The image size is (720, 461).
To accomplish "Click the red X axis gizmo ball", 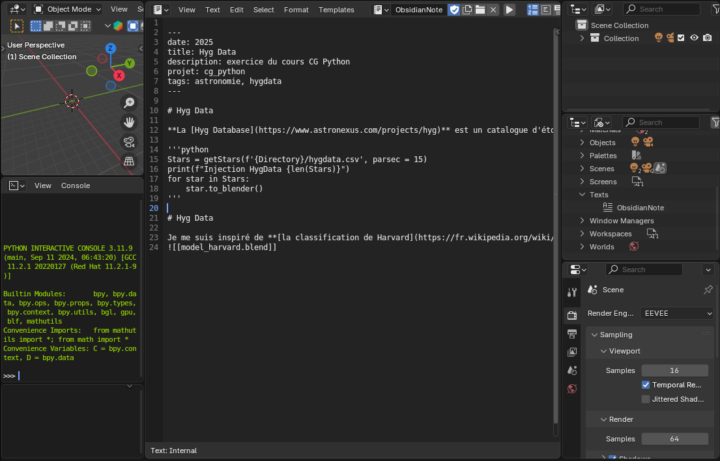I will [119, 75].
